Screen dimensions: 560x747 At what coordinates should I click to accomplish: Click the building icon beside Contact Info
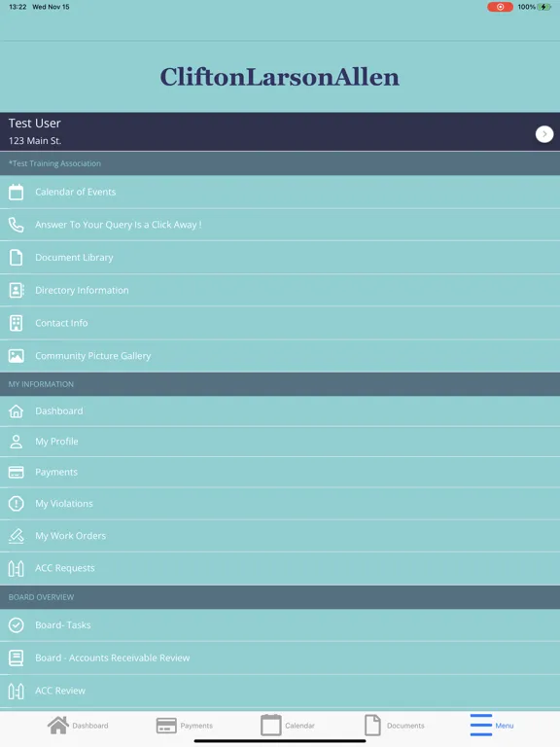tap(17, 323)
